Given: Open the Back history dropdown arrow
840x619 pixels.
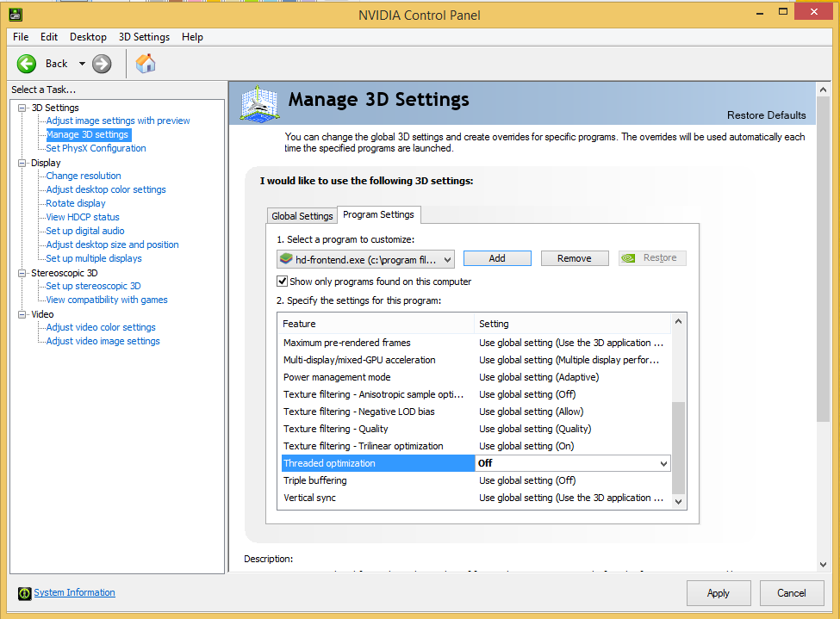Looking at the screenshot, I should tap(82, 64).
